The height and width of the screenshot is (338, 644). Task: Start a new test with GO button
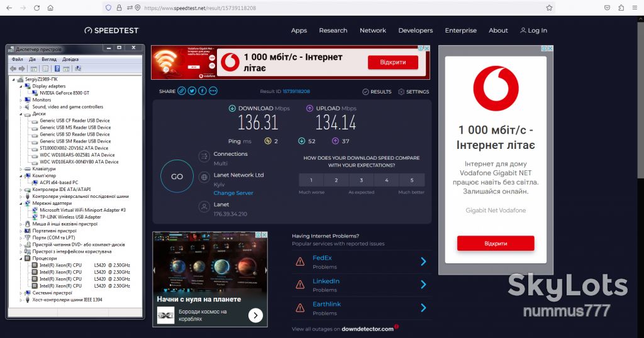[x=177, y=177]
